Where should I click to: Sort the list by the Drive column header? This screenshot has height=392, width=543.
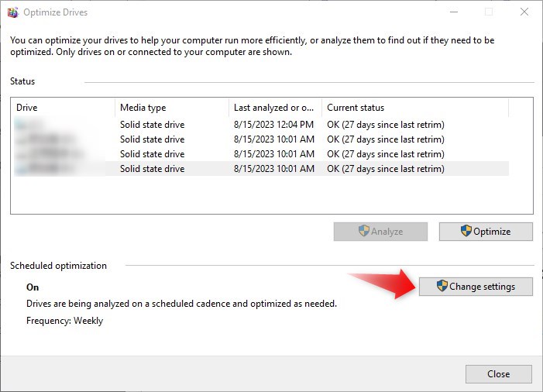[x=64, y=108]
